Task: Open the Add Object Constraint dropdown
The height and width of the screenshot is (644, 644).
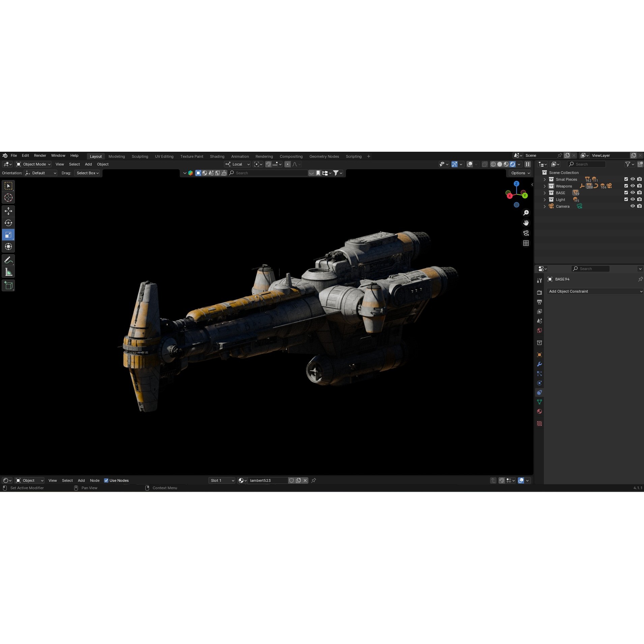Action: click(595, 291)
